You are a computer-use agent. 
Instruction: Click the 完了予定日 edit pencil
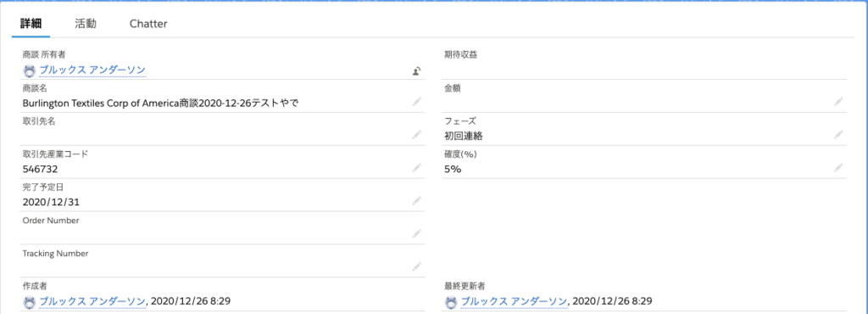[x=417, y=201]
